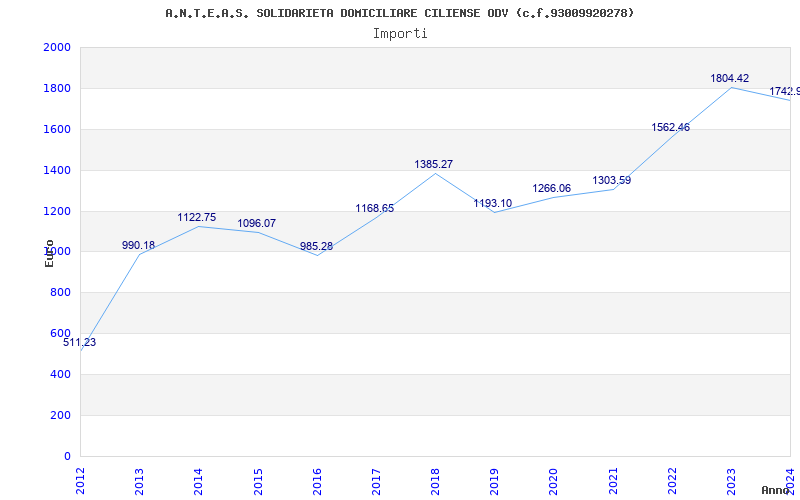The height and width of the screenshot is (500, 800).
Task: Click the data label 511.23
Action: point(80,342)
